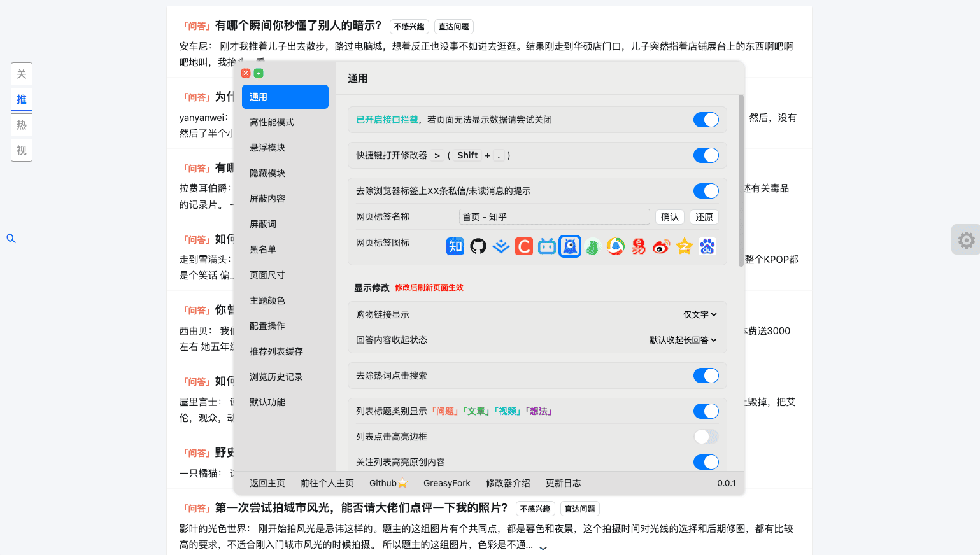Toggle 列表标题类别显示 switch

point(706,411)
